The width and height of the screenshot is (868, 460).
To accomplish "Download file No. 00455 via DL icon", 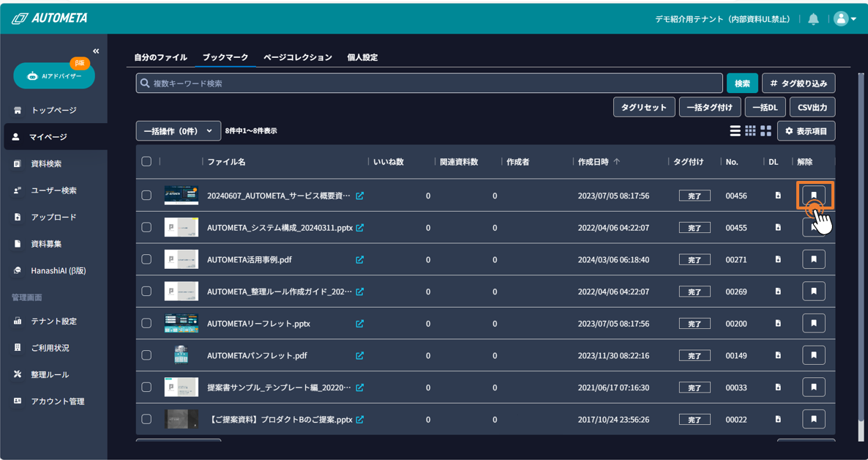I will (x=778, y=227).
